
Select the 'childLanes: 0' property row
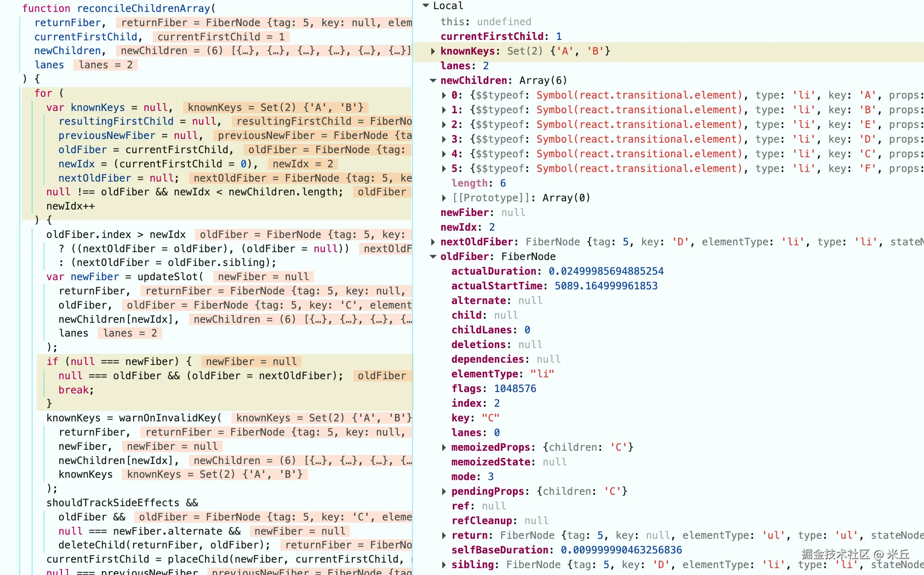[491, 330]
